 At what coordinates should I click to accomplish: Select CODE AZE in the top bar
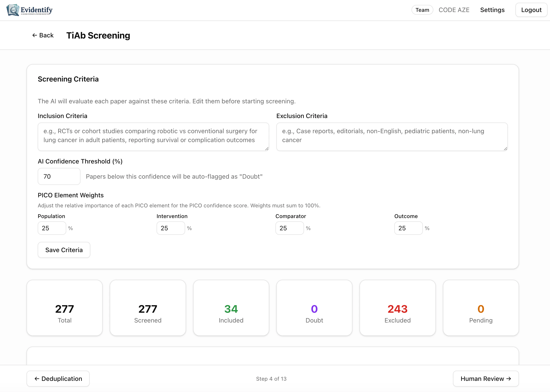click(454, 10)
